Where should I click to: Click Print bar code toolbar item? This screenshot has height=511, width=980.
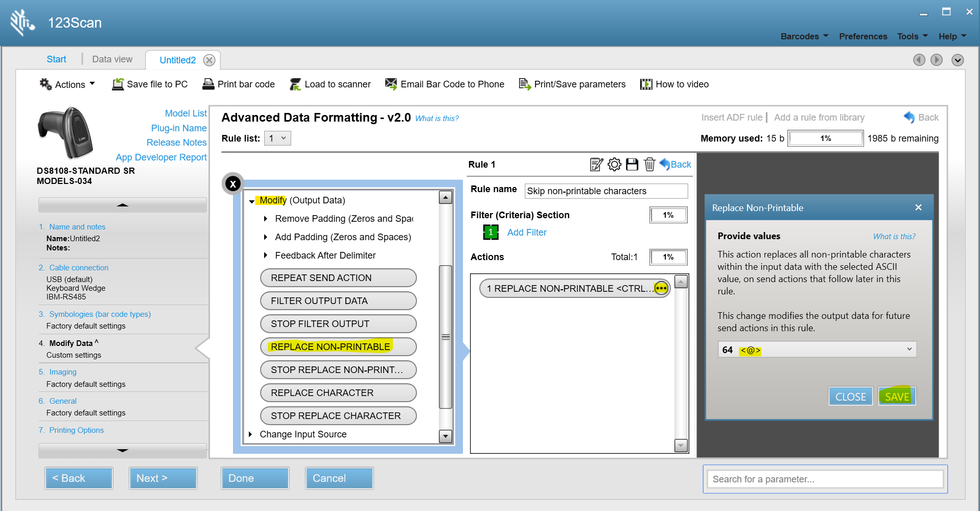click(239, 84)
